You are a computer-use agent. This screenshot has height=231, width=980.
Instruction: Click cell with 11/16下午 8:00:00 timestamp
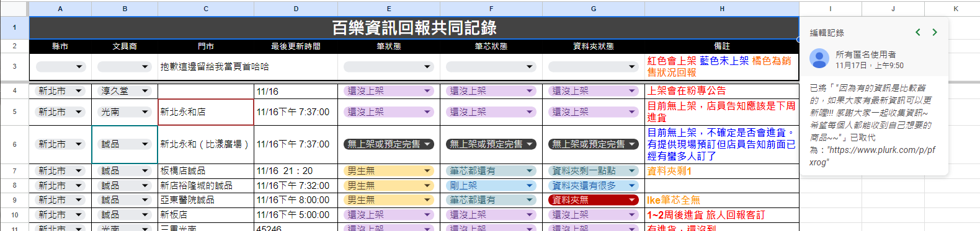(x=296, y=200)
